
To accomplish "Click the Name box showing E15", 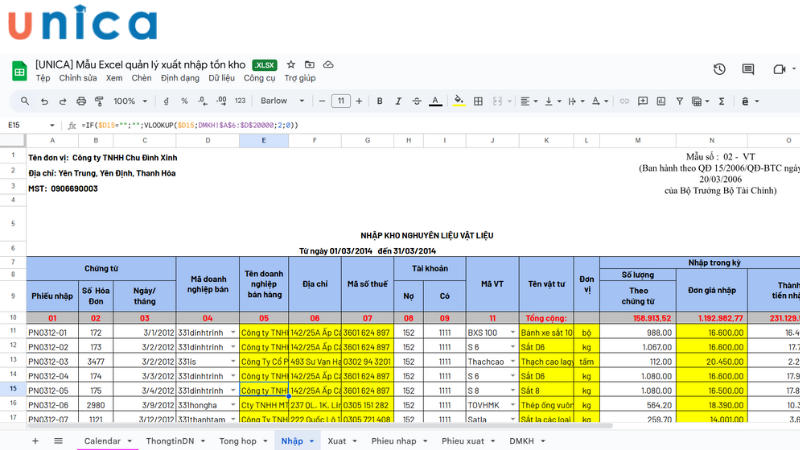I will 31,125.
